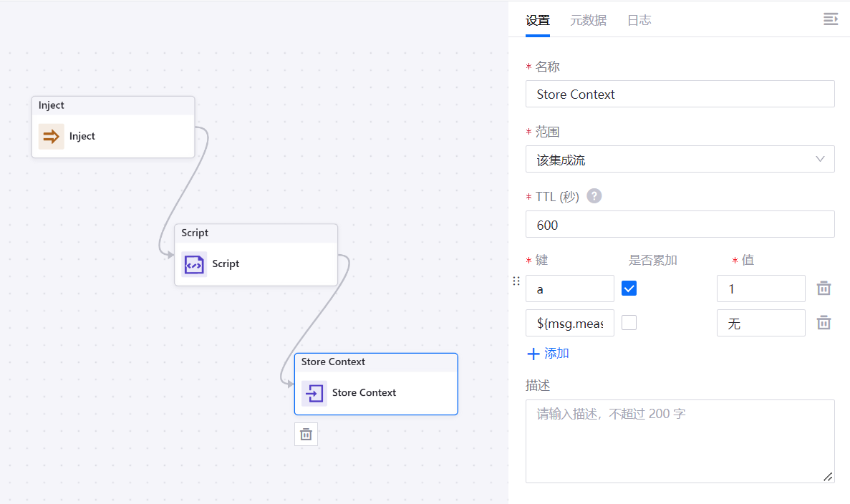This screenshot has height=504, width=850.
Task: Delete the ${msg.meas row with trash icon
Action: 824,323
